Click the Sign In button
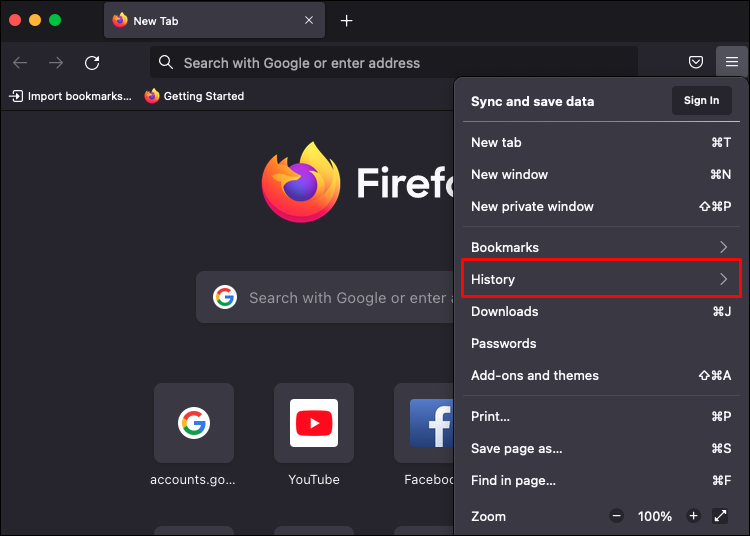This screenshot has height=536, width=750. pyautogui.click(x=701, y=100)
